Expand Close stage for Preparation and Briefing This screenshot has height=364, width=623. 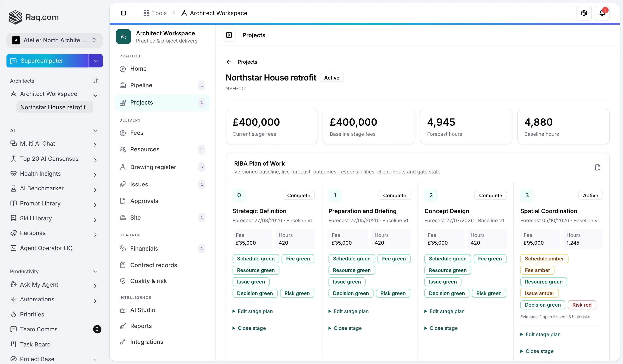click(x=345, y=328)
